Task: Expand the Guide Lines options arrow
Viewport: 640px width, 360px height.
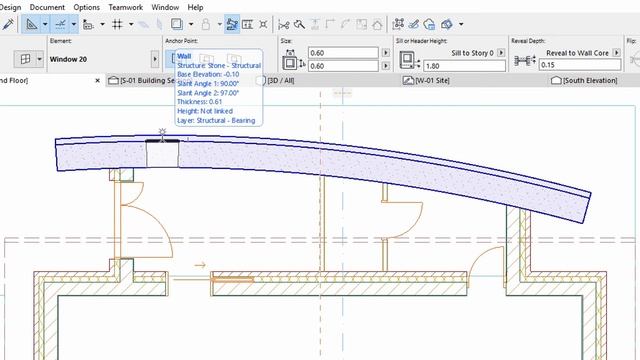Action: 45,24
